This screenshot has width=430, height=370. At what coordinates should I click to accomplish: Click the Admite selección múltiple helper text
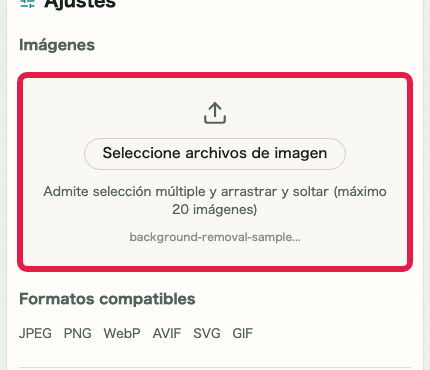215,201
